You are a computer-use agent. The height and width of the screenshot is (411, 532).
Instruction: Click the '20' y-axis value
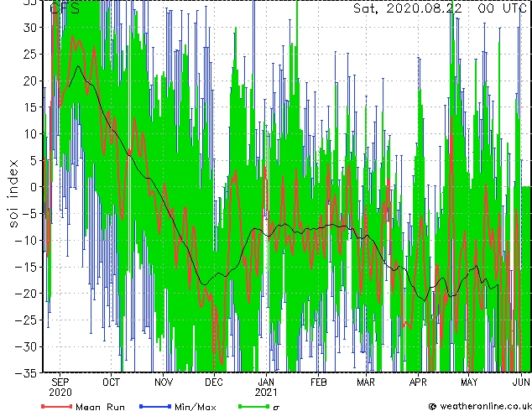30,81
